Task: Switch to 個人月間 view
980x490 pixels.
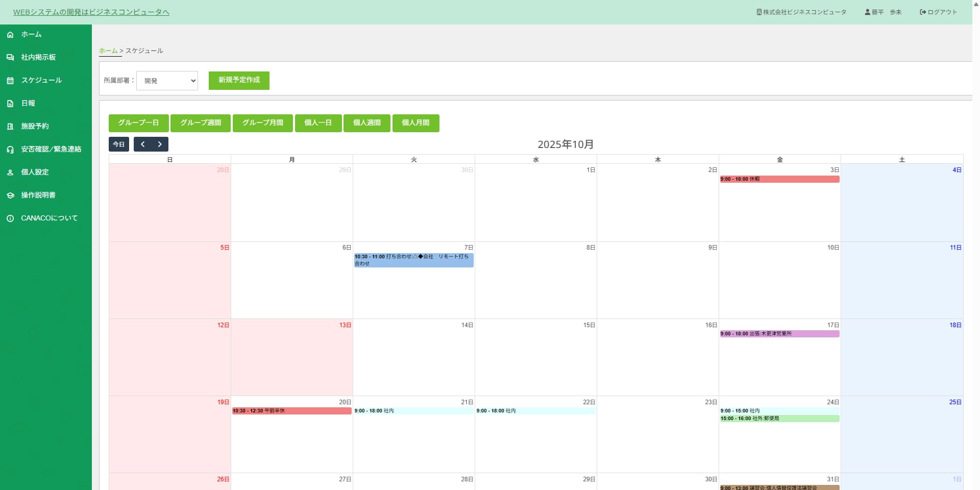Action: [415, 123]
